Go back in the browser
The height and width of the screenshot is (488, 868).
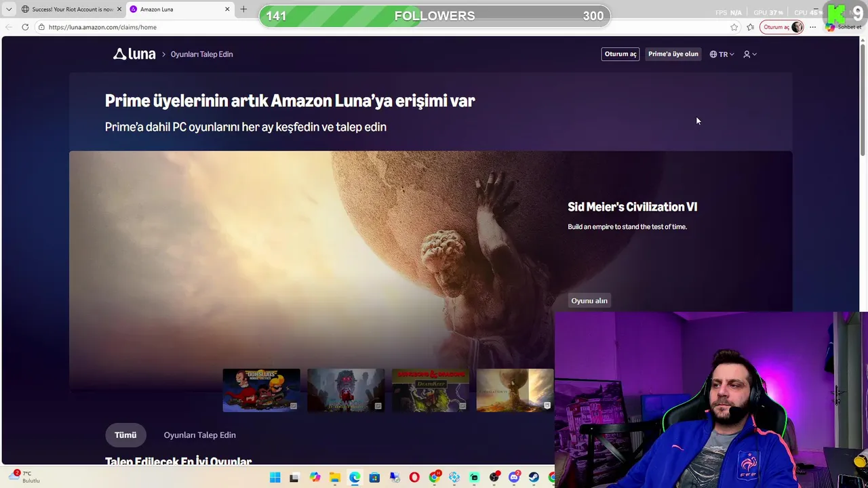[x=9, y=27]
